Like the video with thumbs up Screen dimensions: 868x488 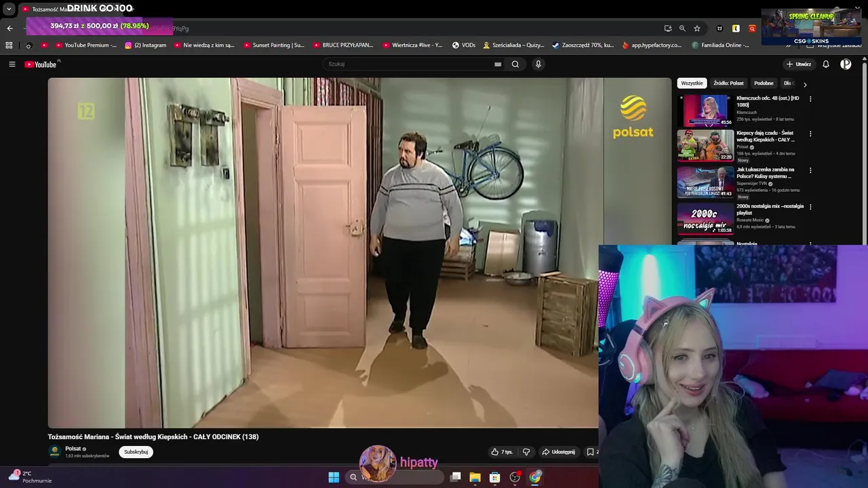[502, 452]
